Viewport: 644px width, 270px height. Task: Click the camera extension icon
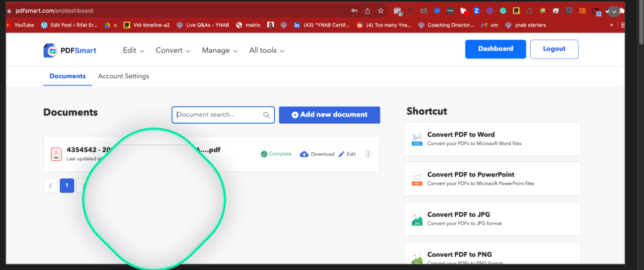423,11
